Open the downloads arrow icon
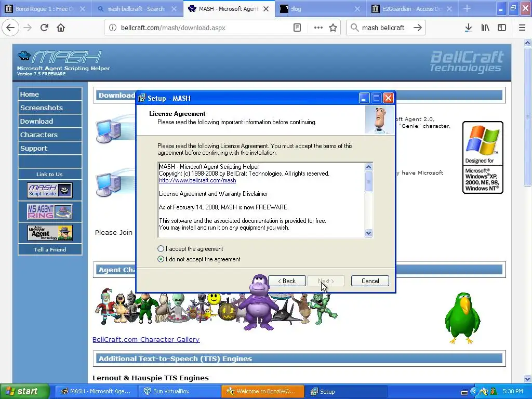This screenshot has height=399, width=532. [x=468, y=28]
